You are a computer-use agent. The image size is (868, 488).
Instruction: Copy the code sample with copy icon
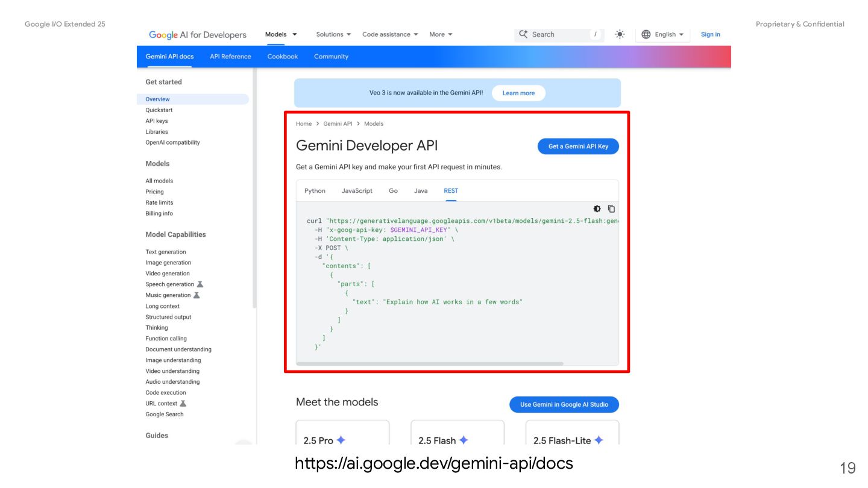tap(611, 208)
